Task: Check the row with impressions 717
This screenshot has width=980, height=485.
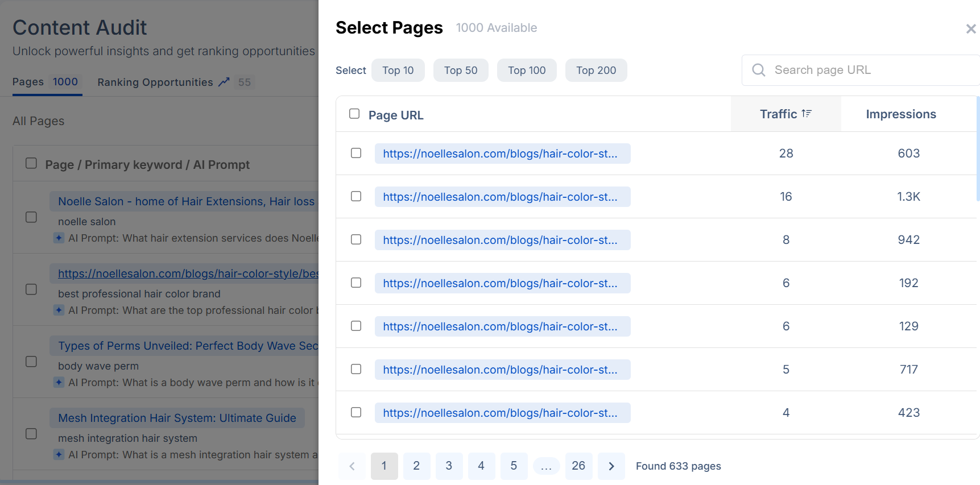Action: tap(356, 369)
